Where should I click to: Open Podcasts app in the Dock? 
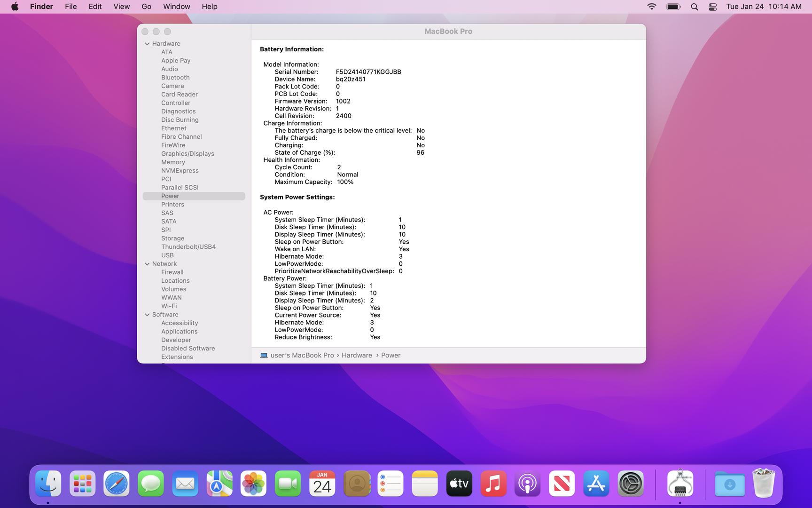(528, 484)
